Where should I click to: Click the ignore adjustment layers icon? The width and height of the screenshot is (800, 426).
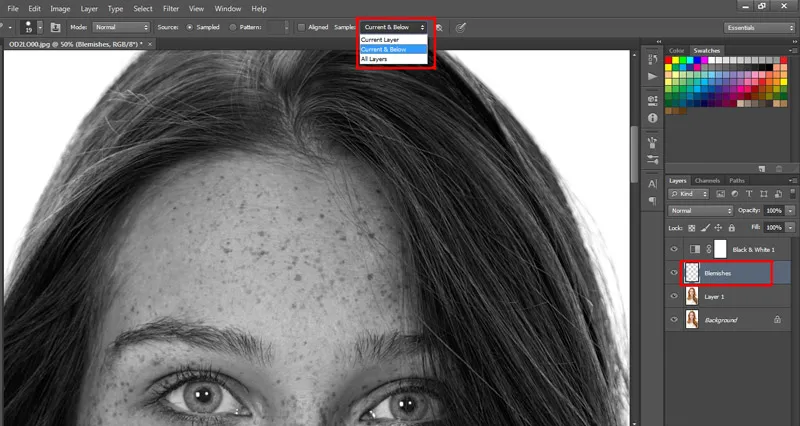[439, 28]
